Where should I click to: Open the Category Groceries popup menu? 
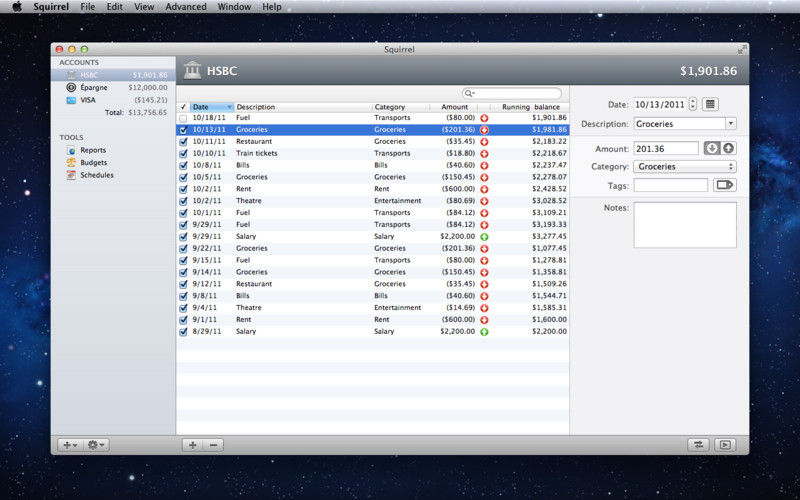685,167
